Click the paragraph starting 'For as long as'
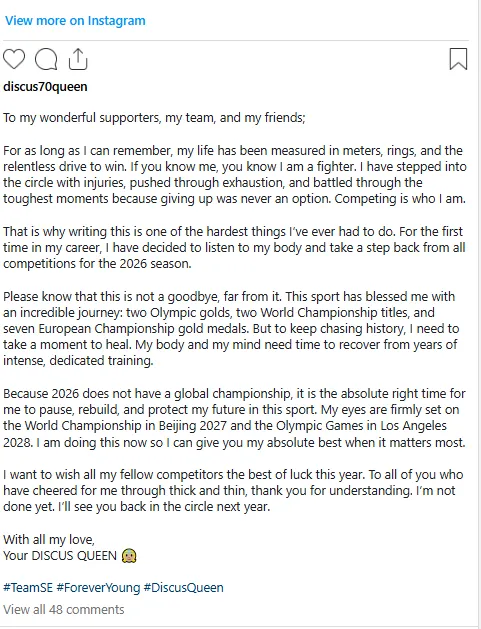Image resolution: width=481 pixels, height=629 pixels. [235, 174]
